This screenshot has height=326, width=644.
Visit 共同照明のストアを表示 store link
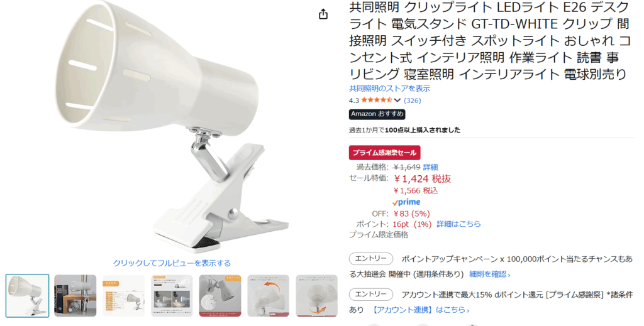click(390, 88)
